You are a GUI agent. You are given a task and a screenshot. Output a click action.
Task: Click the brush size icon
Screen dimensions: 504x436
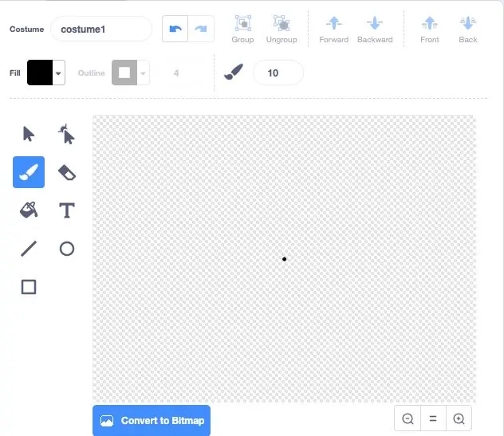point(234,73)
